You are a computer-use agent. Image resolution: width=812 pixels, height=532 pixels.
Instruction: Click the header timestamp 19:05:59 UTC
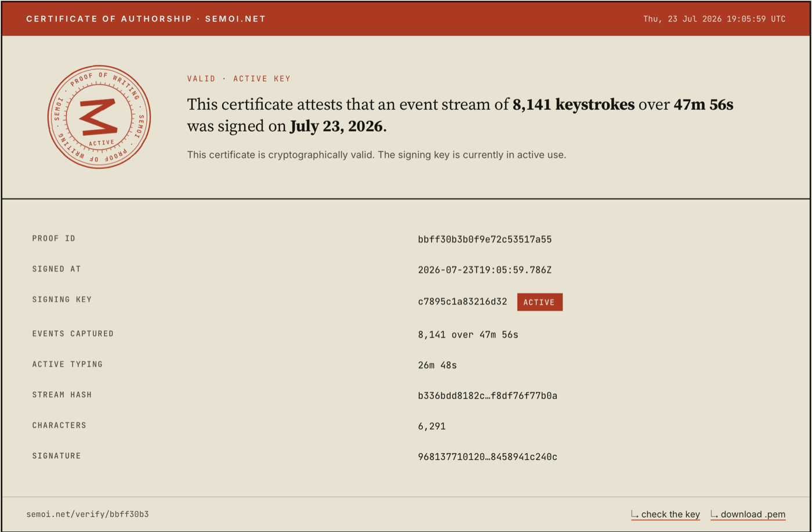tap(714, 19)
